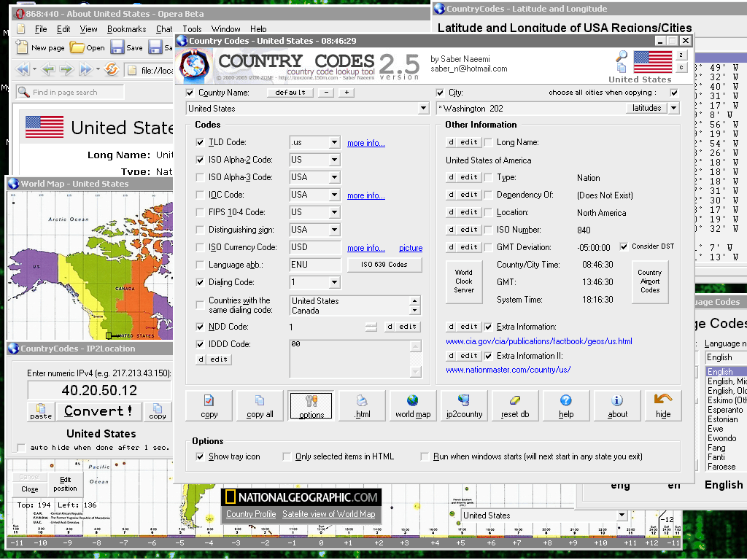747x560 pixels.
Task: Expand the Dialing Code dropdown
Action: pos(334,282)
